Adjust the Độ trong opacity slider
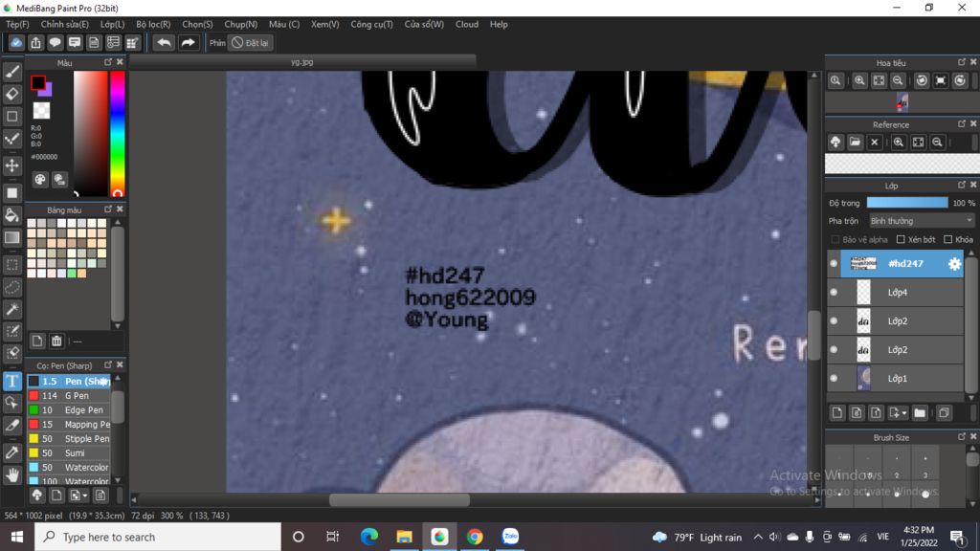 [x=907, y=203]
